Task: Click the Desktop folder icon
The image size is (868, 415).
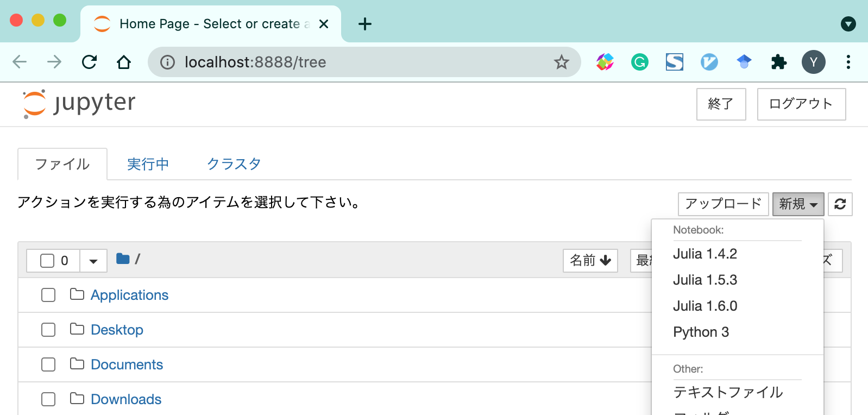Action: pyautogui.click(x=77, y=329)
